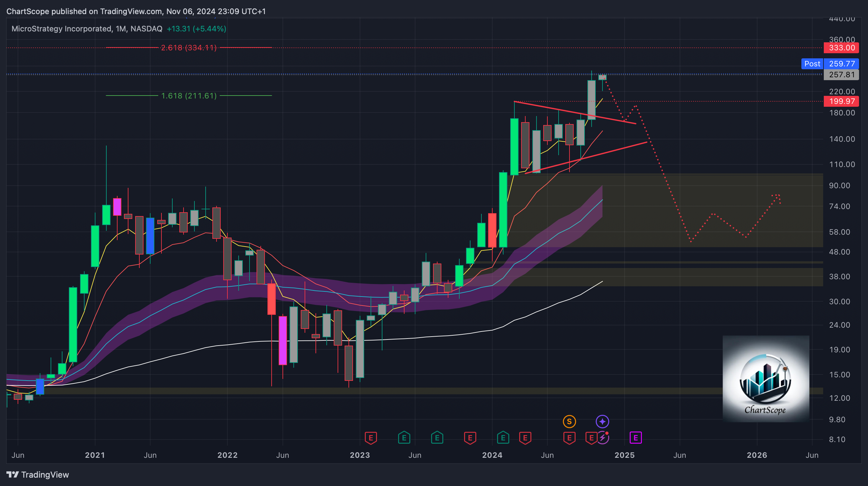Click the 2025 label on the time axis
This screenshot has height=486, width=868.
pos(624,455)
